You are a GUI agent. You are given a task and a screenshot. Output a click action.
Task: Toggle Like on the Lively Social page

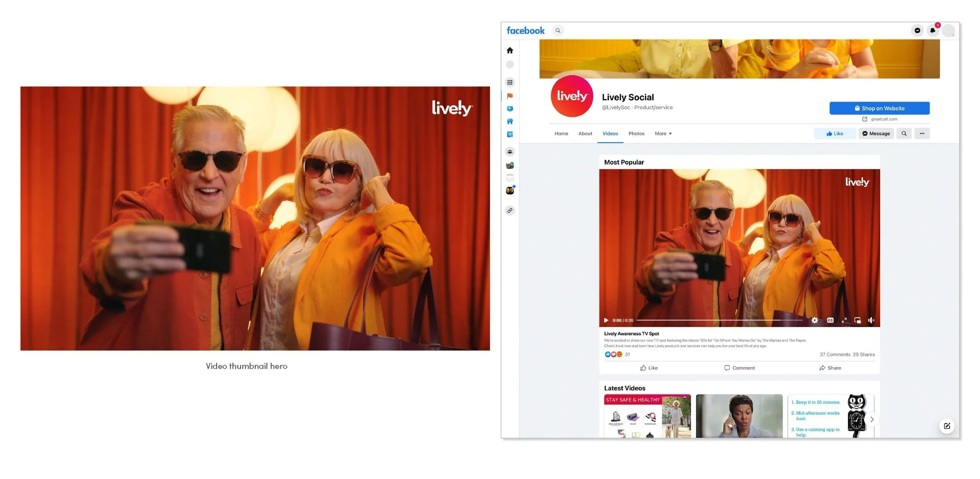(835, 134)
